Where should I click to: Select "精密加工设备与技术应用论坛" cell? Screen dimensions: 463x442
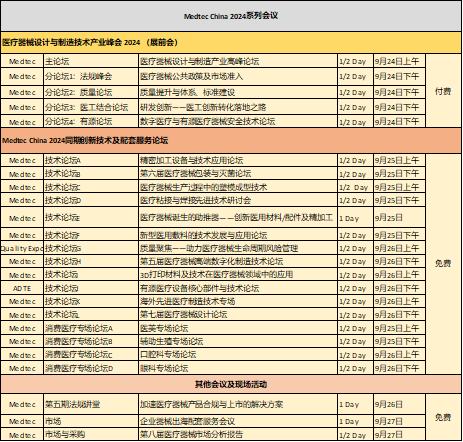(x=238, y=160)
